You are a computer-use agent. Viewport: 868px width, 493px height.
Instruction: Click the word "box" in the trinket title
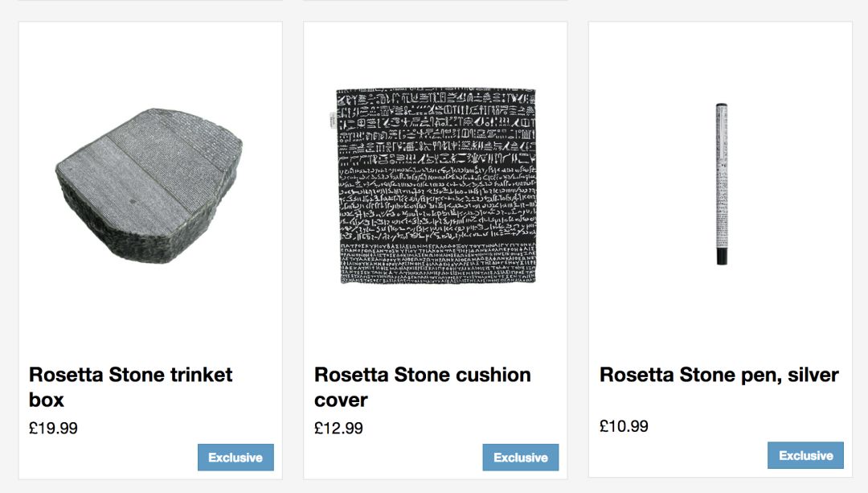[x=47, y=400]
